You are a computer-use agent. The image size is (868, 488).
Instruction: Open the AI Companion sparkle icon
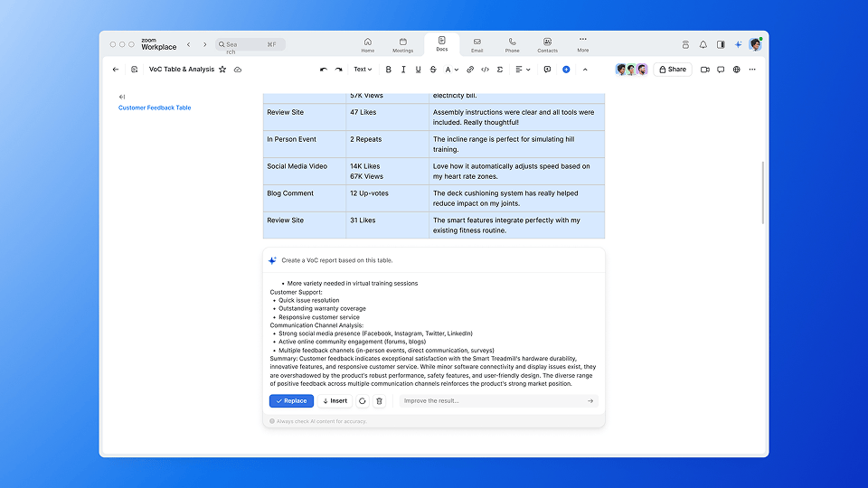coord(738,44)
